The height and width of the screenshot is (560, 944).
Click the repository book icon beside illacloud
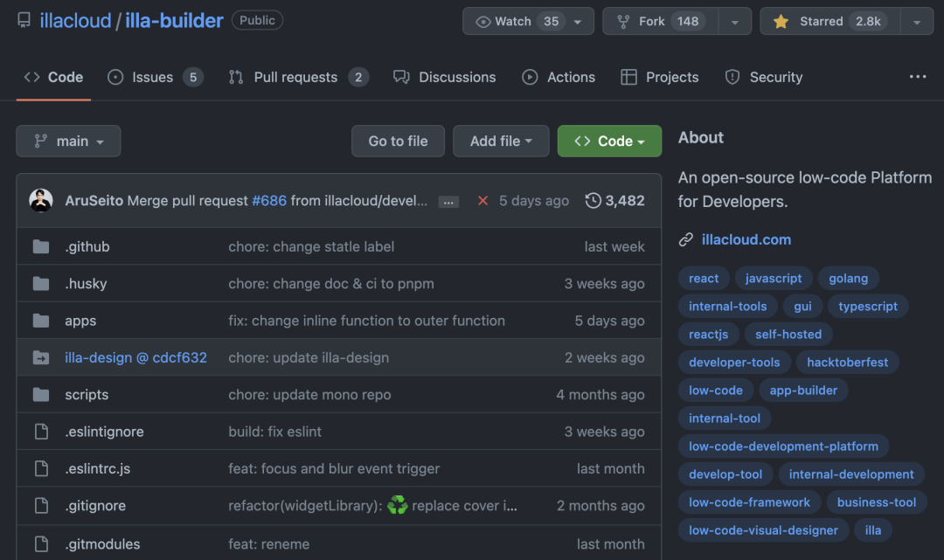24,20
